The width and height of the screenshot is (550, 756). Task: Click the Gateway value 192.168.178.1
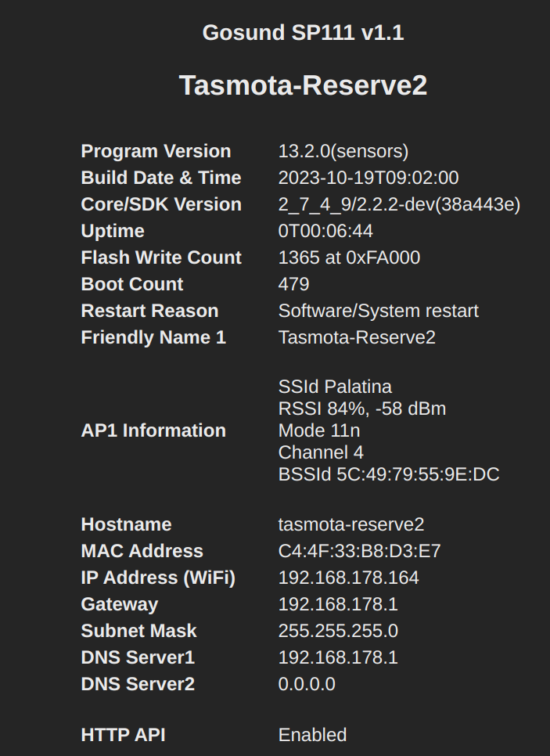coord(338,605)
